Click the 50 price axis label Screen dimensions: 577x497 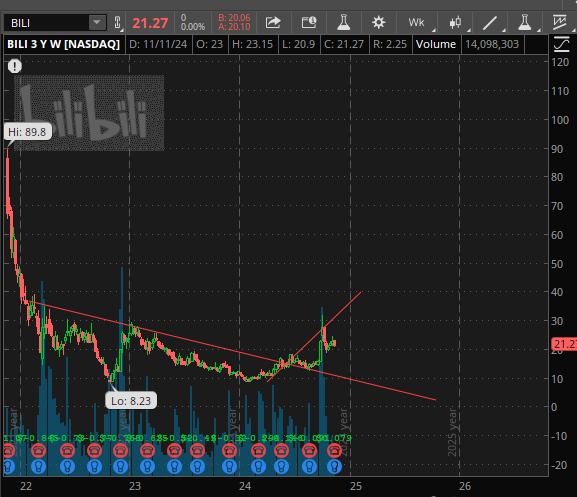coord(557,264)
